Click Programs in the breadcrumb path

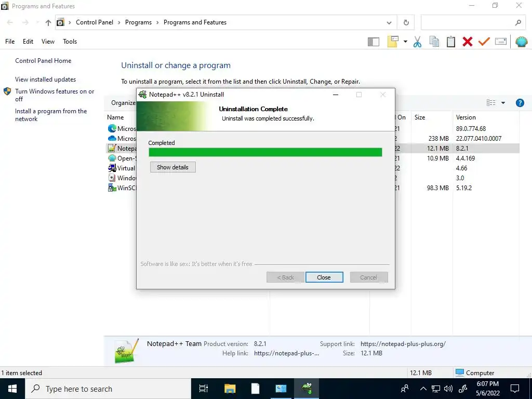[138, 22]
